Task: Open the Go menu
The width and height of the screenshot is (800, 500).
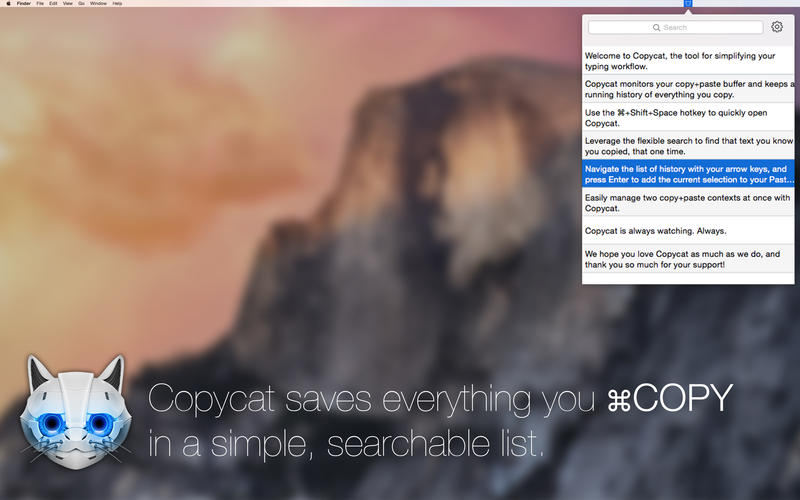Action: click(82, 3)
